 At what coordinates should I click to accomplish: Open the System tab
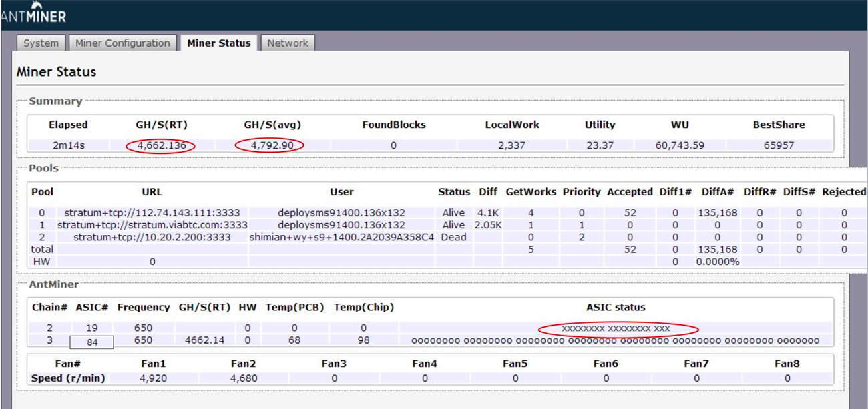tap(41, 43)
